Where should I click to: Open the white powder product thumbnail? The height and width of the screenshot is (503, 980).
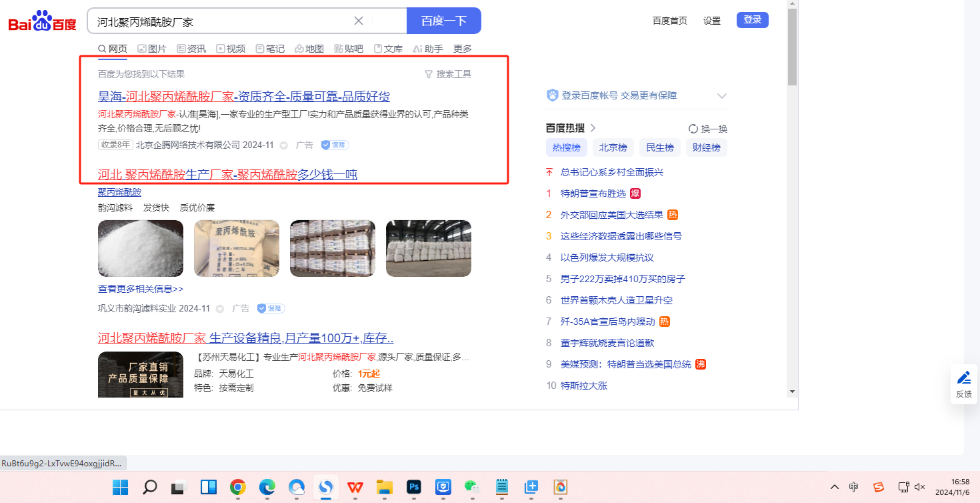coord(141,248)
